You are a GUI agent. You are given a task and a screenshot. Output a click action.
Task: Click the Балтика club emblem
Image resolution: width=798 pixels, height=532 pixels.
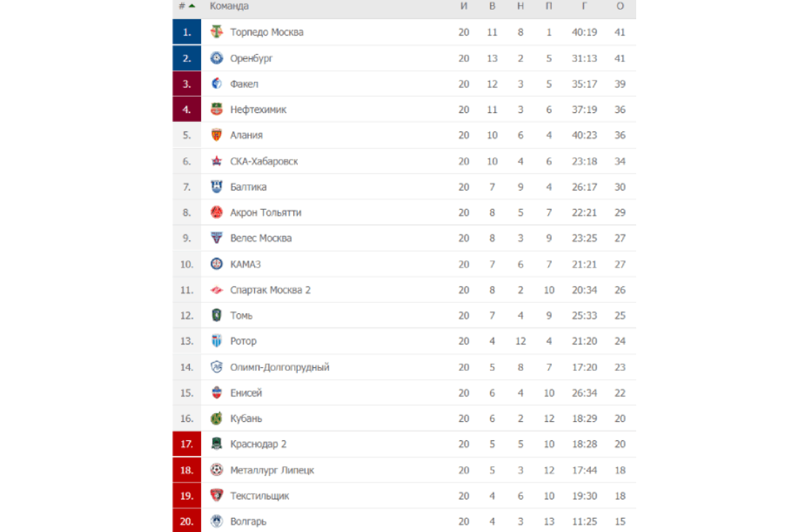click(x=216, y=187)
